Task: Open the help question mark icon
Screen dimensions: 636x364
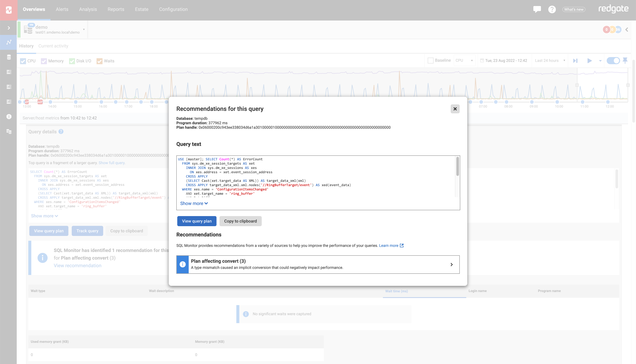Action: pyautogui.click(x=552, y=9)
